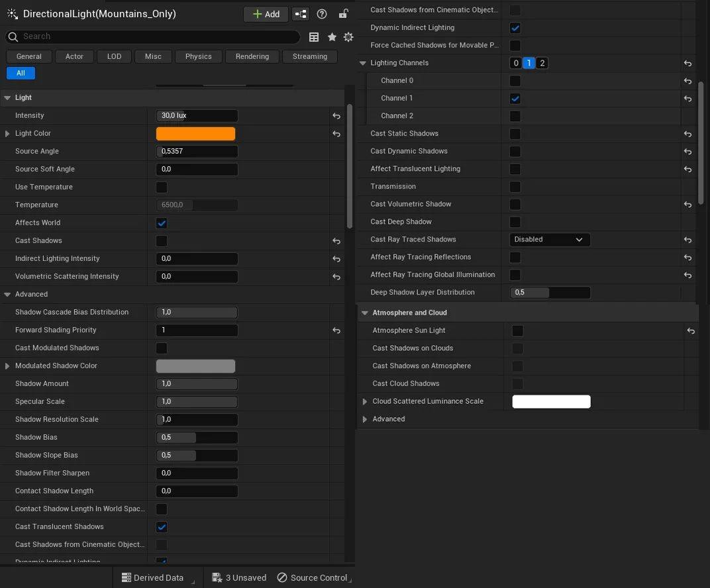The width and height of the screenshot is (710, 588).
Task: Click the Blueprint/add script icon beside Add
Action: (x=301, y=14)
